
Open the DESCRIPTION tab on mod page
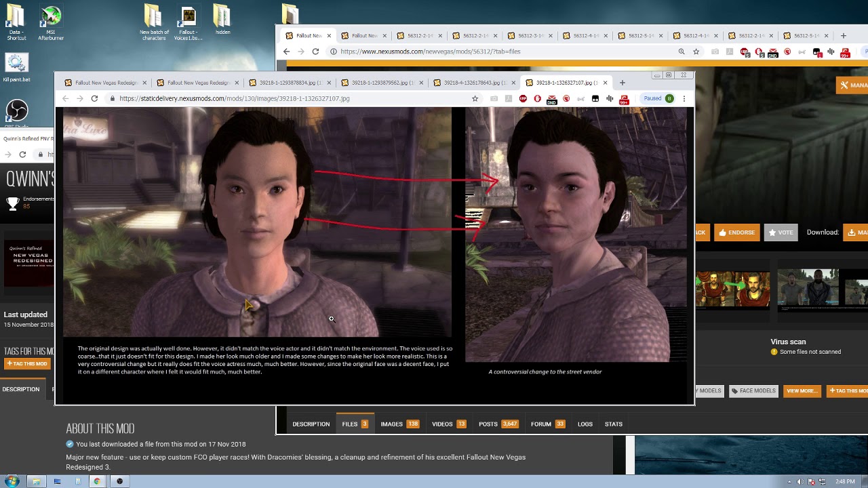click(x=311, y=424)
